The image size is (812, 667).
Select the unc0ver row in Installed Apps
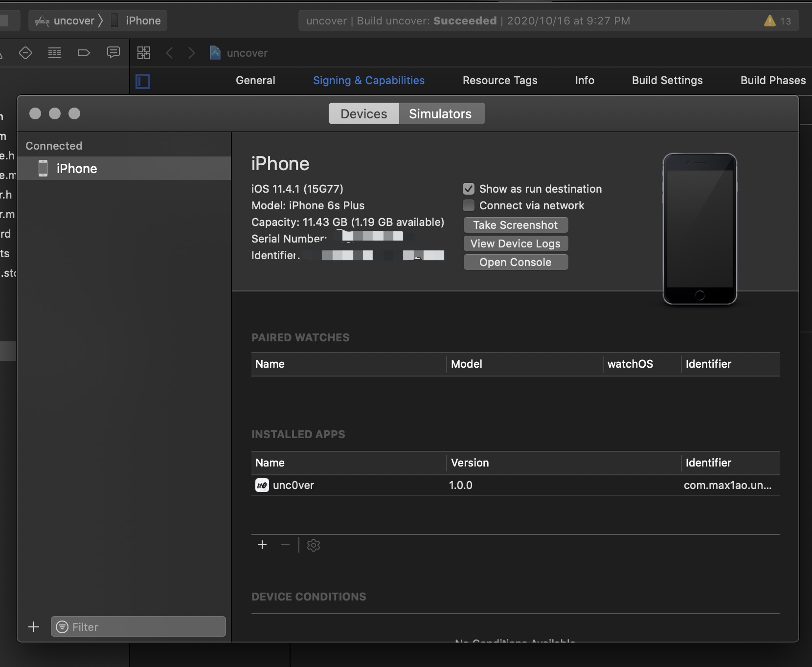[516, 485]
